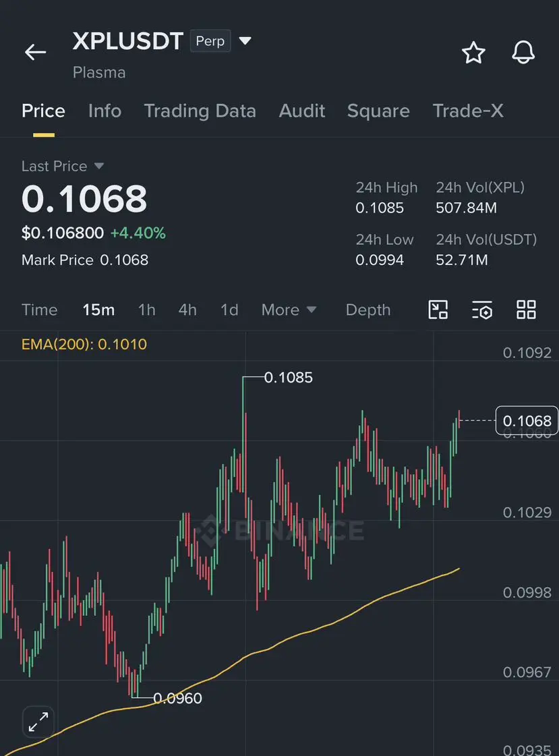559x756 pixels.
Task: Select the 1h timeframe
Action: pyautogui.click(x=146, y=310)
